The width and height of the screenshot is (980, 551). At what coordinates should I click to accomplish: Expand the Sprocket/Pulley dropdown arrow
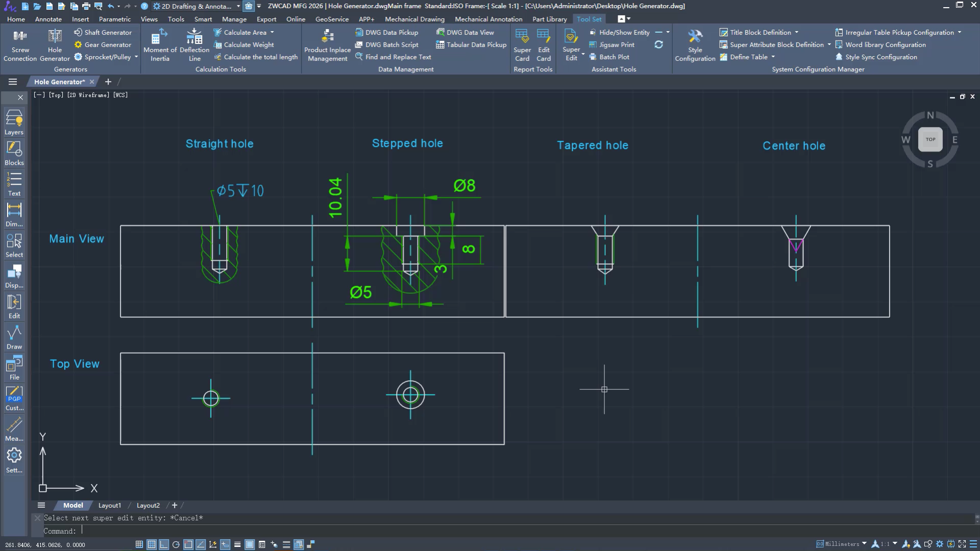(x=136, y=57)
